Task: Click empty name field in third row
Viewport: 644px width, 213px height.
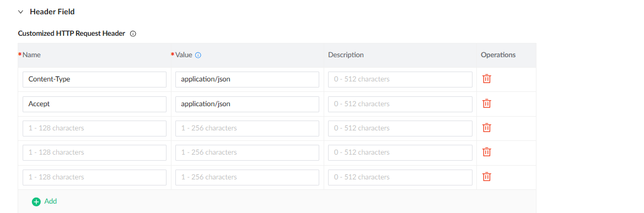Action: [x=94, y=128]
